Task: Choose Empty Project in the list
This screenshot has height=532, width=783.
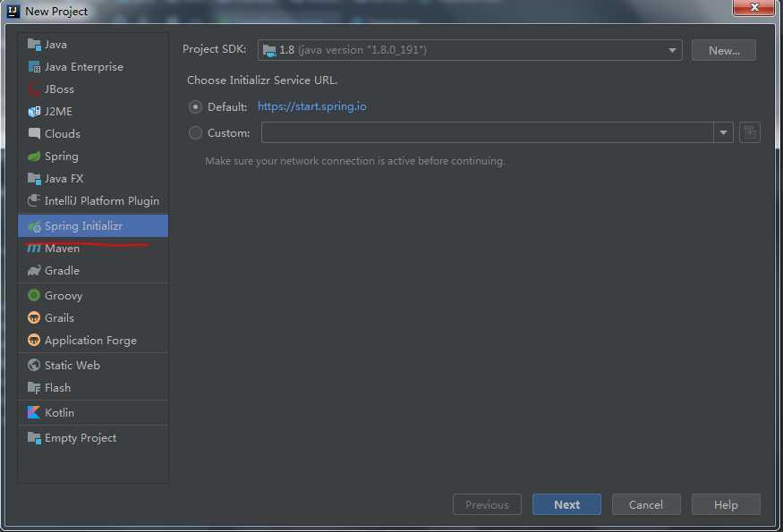Action: pyautogui.click(x=93, y=438)
